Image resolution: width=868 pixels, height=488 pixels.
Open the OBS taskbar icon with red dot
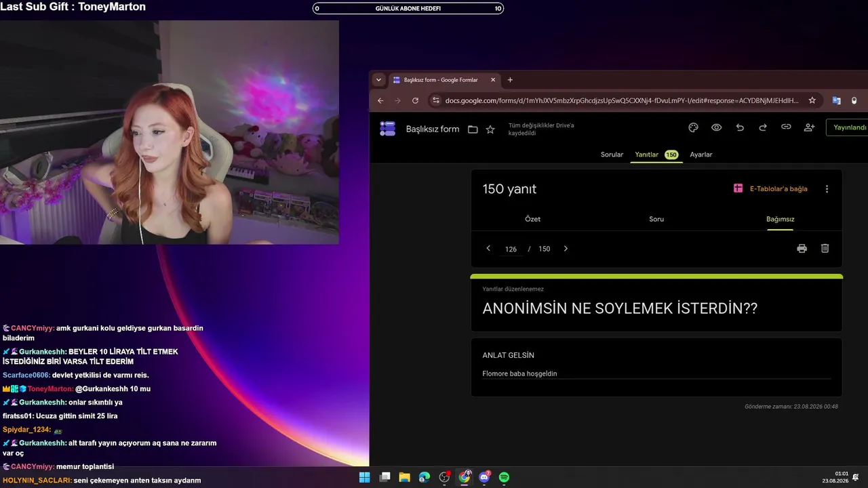point(444,477)
